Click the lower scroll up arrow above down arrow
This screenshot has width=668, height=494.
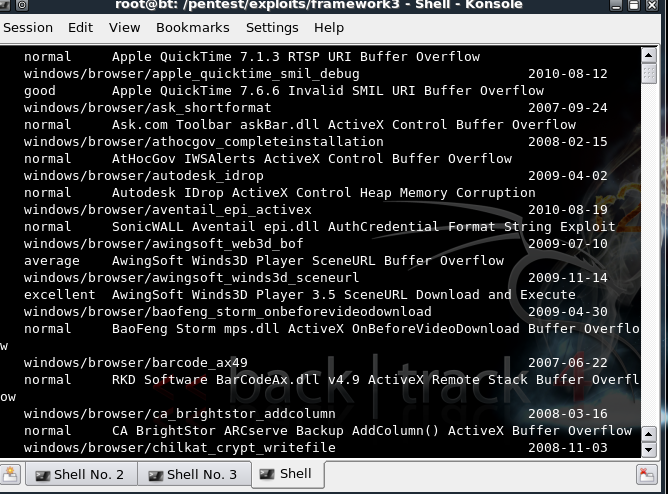pos(648,434)
